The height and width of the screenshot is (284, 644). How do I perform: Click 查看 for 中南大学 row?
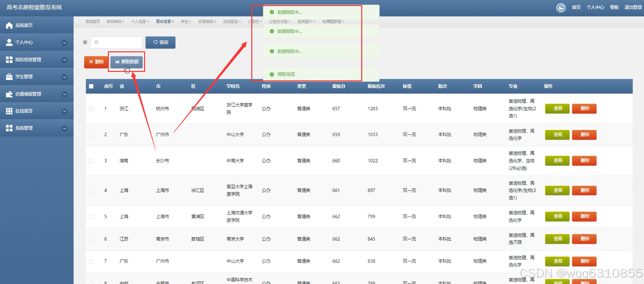(x=557, y=161)
